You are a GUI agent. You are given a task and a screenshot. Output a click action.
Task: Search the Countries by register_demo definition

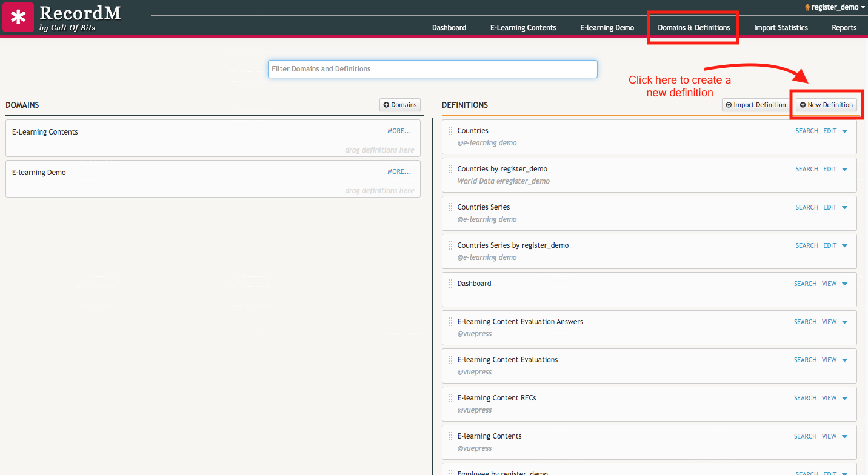click(x=807, y=169)
